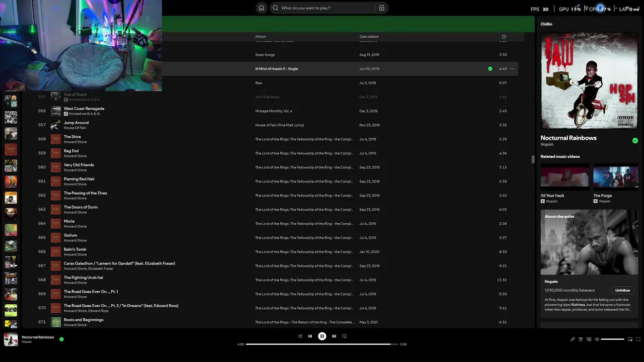
Task: Open Horseshoe G.A.N.G. artist under West Coast Renegade
Action: (85, 114)
